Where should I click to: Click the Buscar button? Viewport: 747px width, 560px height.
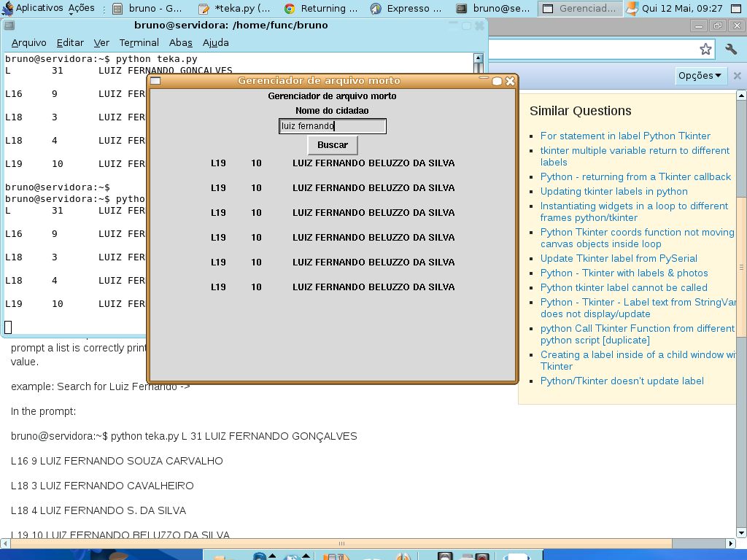(x=333, y=145)
